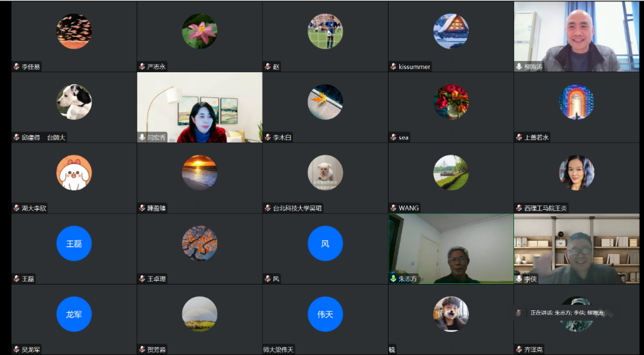Click muted microphone icon beside 李佳易

click(16, 67)
